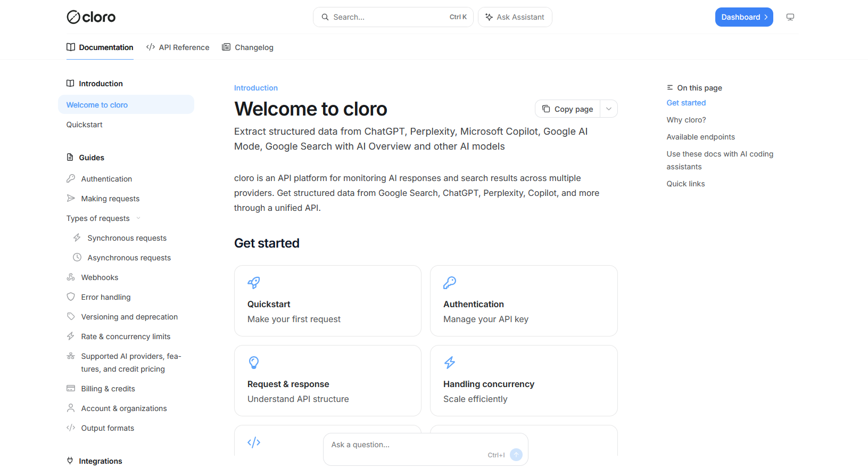
Task: Click the send arrow in Ask a question
Action: click(x=516, y=455)
